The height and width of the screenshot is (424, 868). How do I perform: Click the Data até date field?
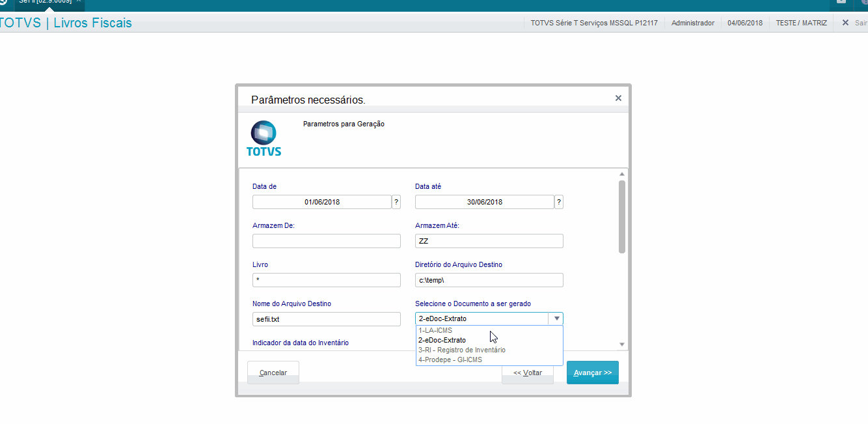484,202
